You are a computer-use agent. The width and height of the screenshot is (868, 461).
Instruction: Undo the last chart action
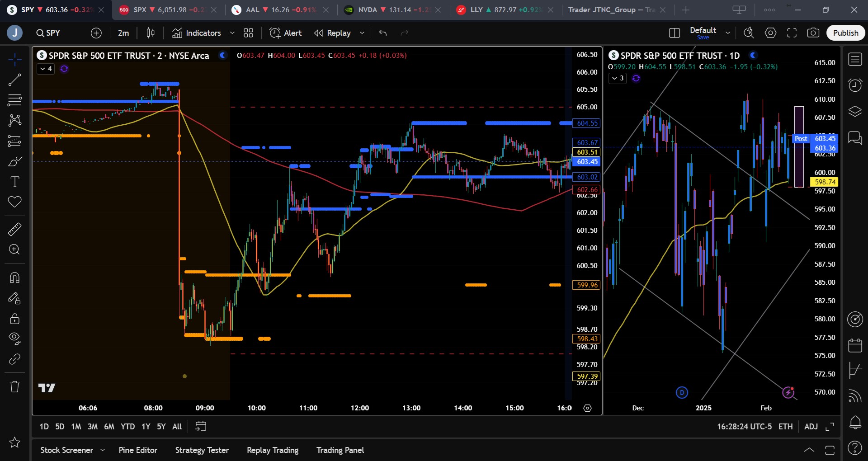coord(383,33)
